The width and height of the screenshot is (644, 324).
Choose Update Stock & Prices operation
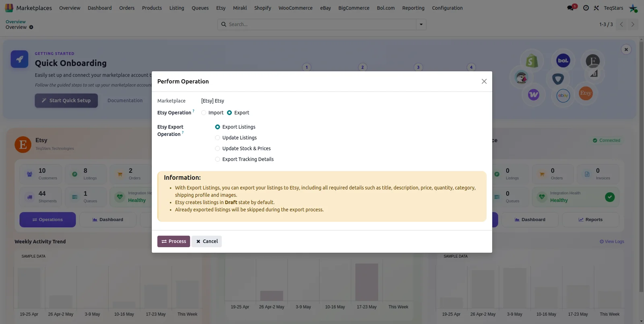[x=217, y=149]
